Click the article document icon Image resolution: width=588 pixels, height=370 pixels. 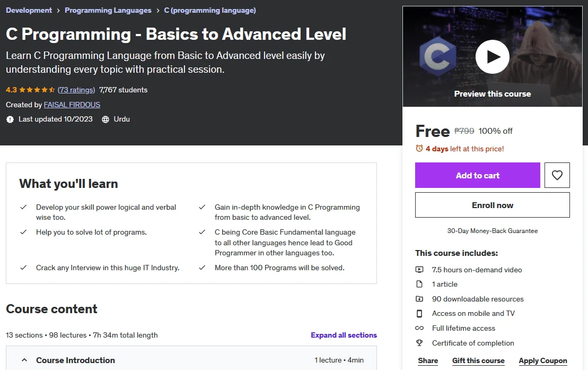pos(419,284)
